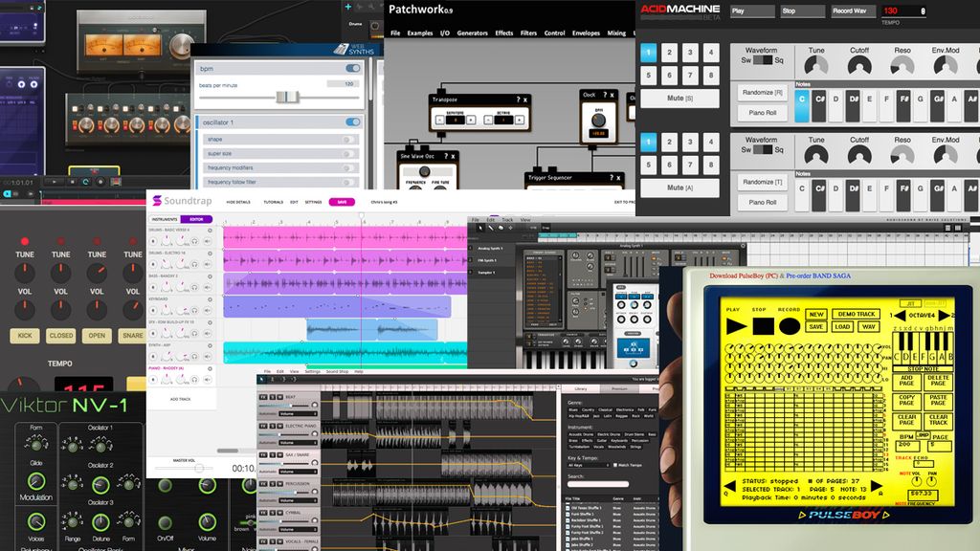The height and width of the screenshot is (551, 980).
Task: Click the WEB SYNTHS logo icon
Action: point(341,50)
